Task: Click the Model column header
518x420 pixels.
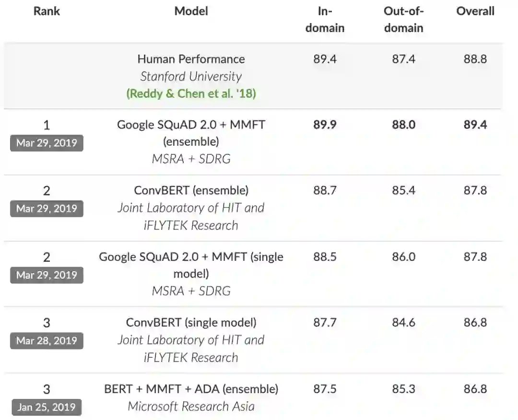Action: pyautogui.click(x=191, y=11)
